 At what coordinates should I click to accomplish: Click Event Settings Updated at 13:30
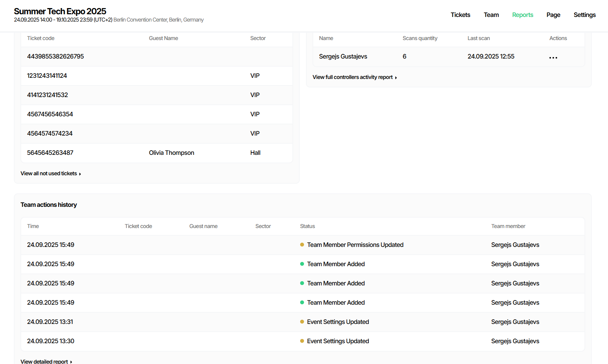[x=338, y=341]
